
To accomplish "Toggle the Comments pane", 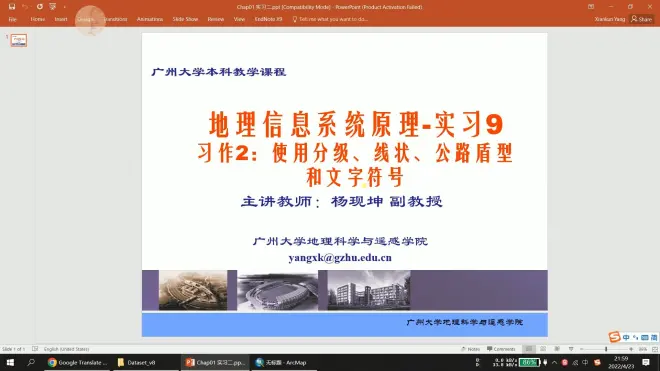I will 501,349.
